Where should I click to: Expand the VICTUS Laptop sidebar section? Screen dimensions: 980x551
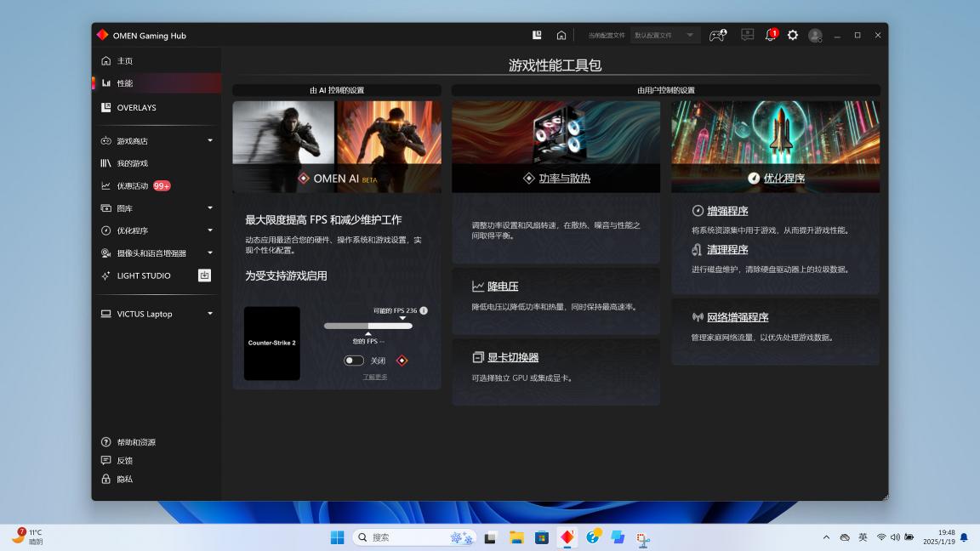coord(210,314)
